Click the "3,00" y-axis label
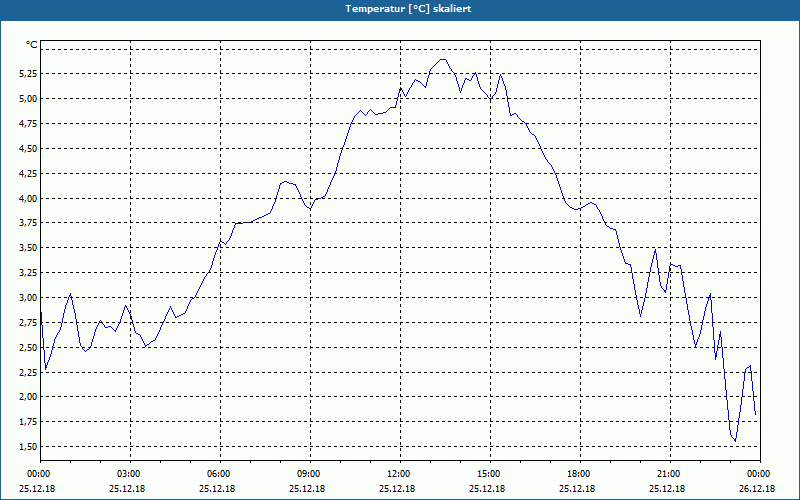This screenshot has width=800, height=500. (28, 297)
